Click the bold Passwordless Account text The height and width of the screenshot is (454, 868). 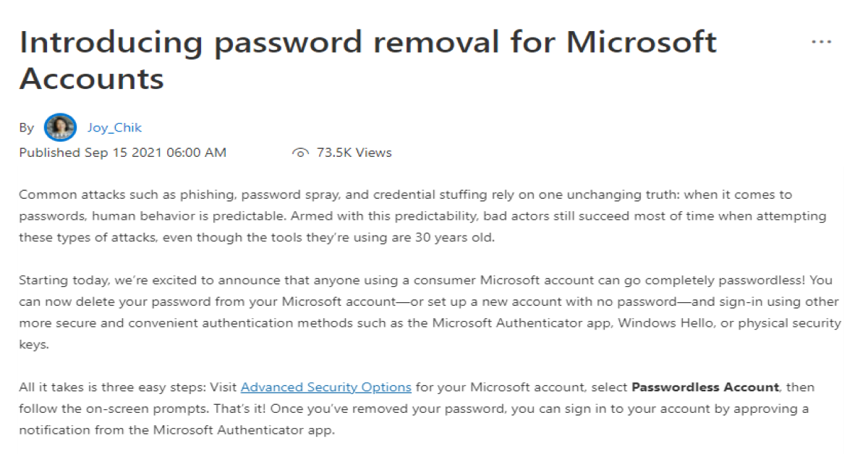click(x=705, y=387)
